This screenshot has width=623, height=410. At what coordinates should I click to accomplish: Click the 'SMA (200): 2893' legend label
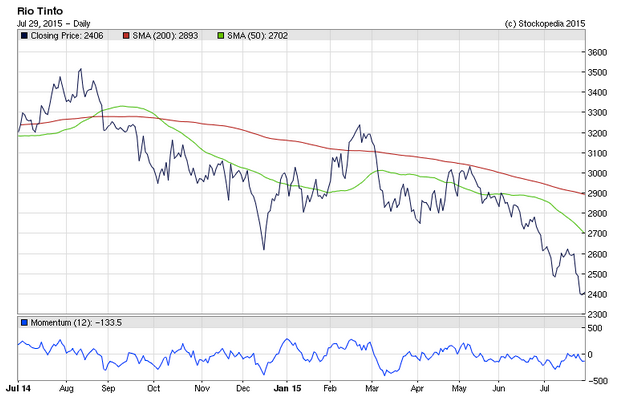point(165,36)
